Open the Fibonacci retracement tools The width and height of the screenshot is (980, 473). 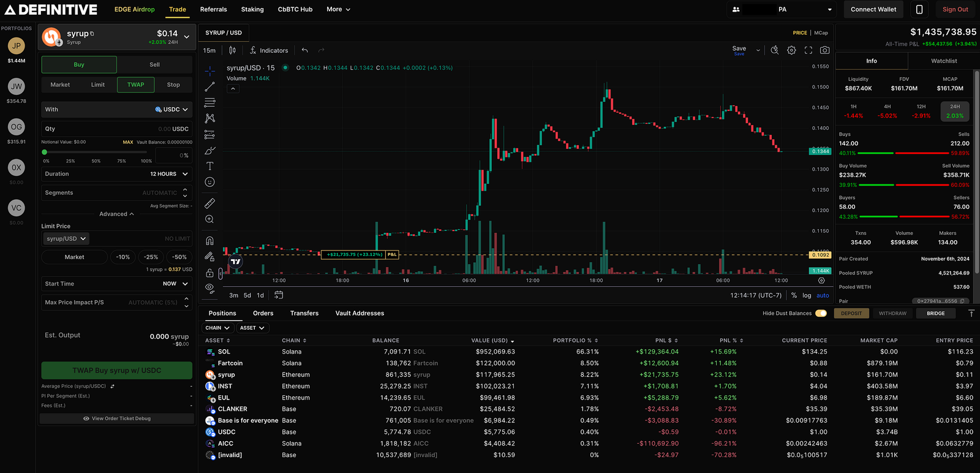[209, 102]
